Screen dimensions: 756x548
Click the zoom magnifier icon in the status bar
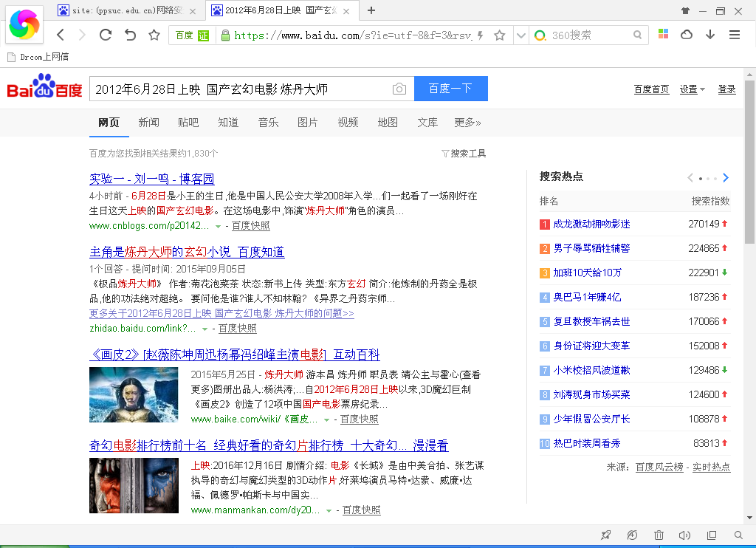click(738, 535)
